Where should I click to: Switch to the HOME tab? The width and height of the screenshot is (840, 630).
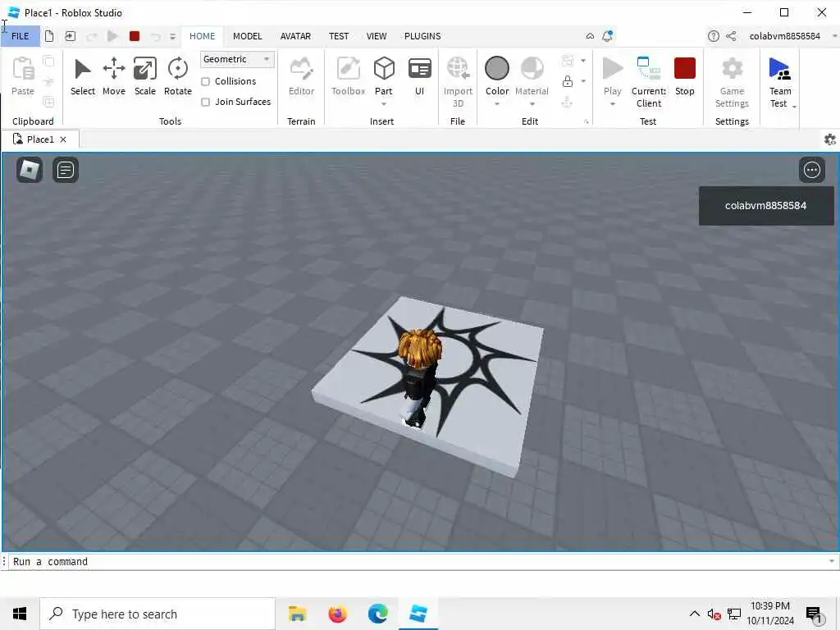[202, 36]
